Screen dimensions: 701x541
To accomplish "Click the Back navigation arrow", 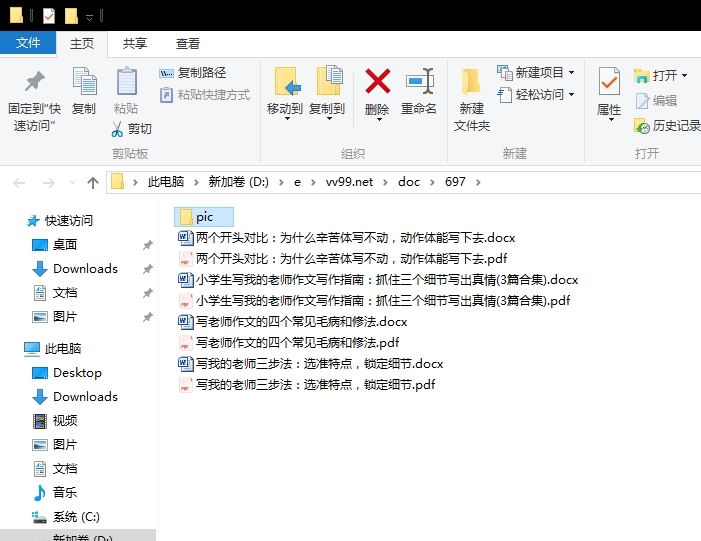I will tap(19, 182).
